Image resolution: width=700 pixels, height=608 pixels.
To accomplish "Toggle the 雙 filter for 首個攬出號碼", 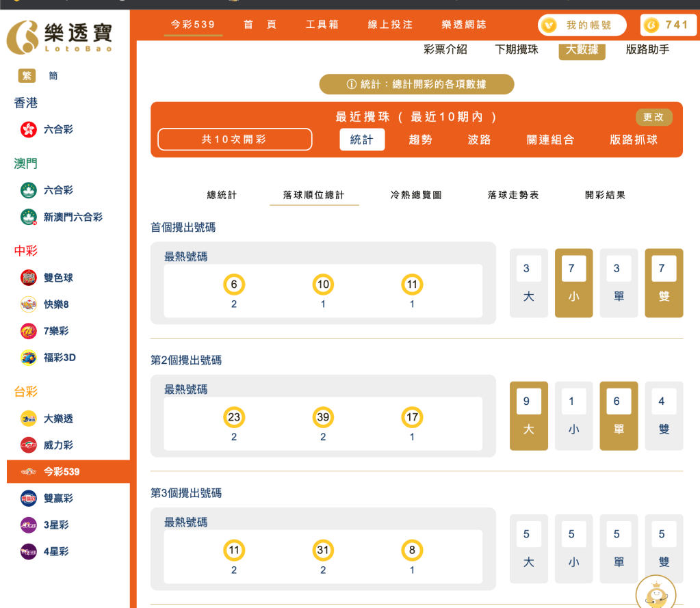I will tap(663, 283).
